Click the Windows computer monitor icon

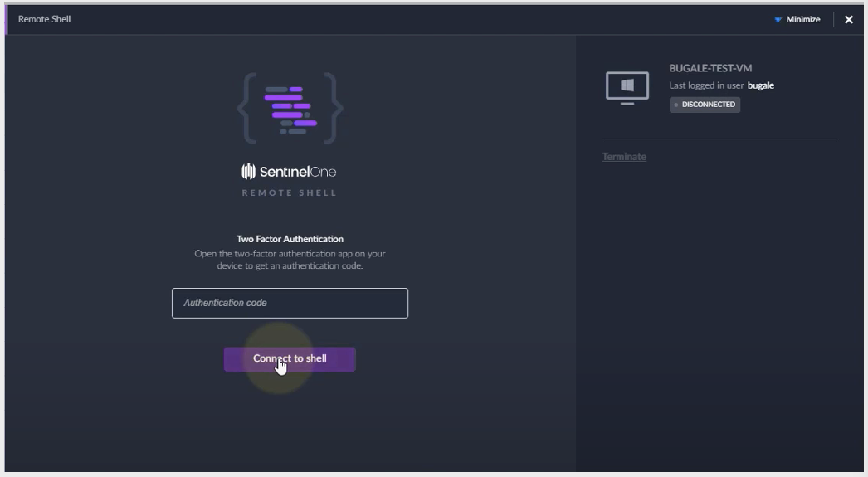click(627, 88)
